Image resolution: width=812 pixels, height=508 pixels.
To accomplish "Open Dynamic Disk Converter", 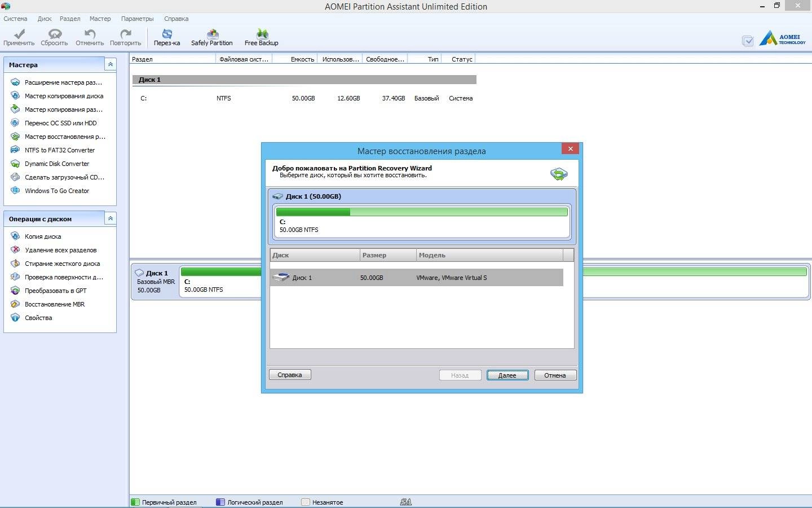I will point(50,164).
